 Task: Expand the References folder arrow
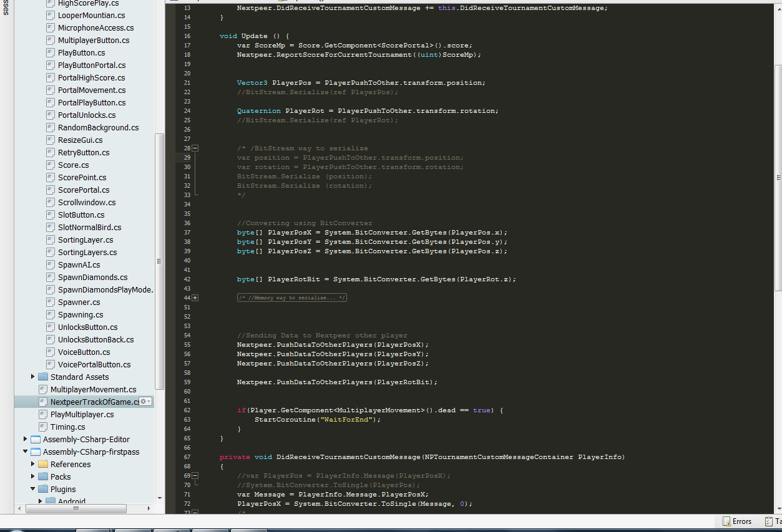point(33,464)
